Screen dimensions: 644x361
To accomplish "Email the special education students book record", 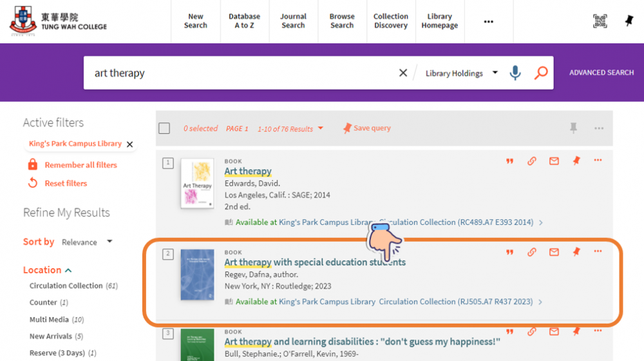I will 554,252.
